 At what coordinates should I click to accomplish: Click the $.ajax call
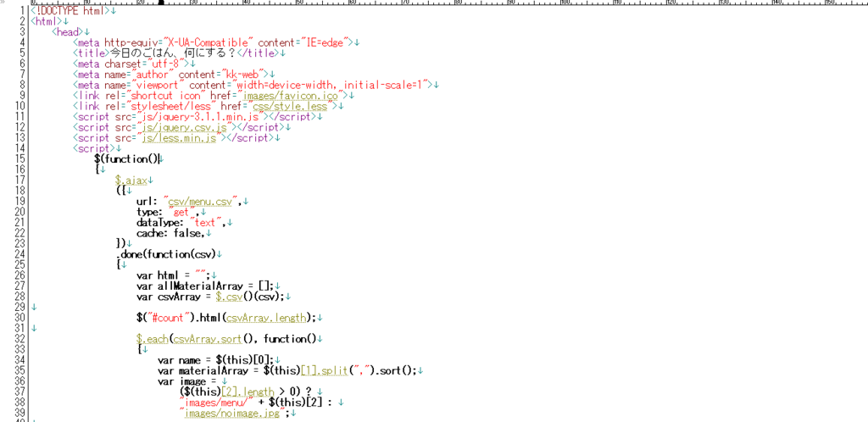point(131,180)
